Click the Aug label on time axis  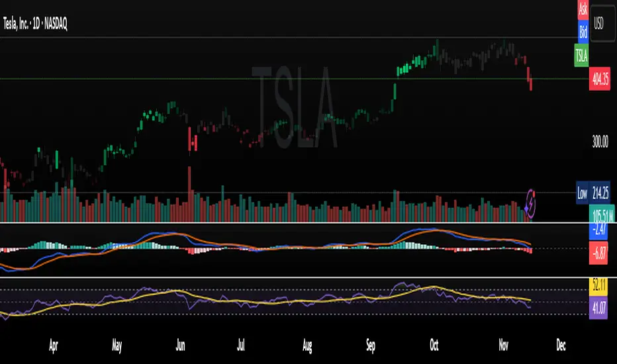point(307,346)
